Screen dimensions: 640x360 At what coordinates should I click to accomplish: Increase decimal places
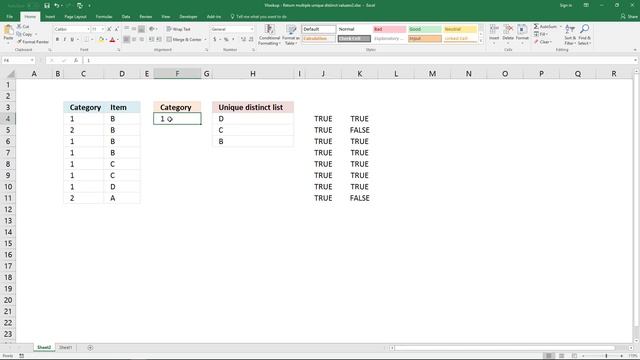point(243,40)
